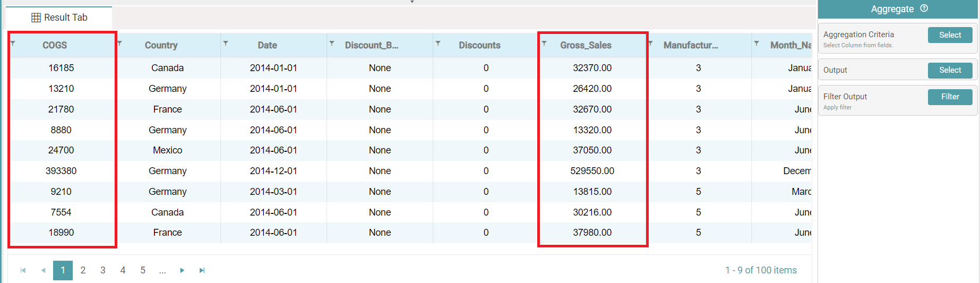Click the Aggregate help question icon
Viewport: 980px width, 283px height.
924,8
